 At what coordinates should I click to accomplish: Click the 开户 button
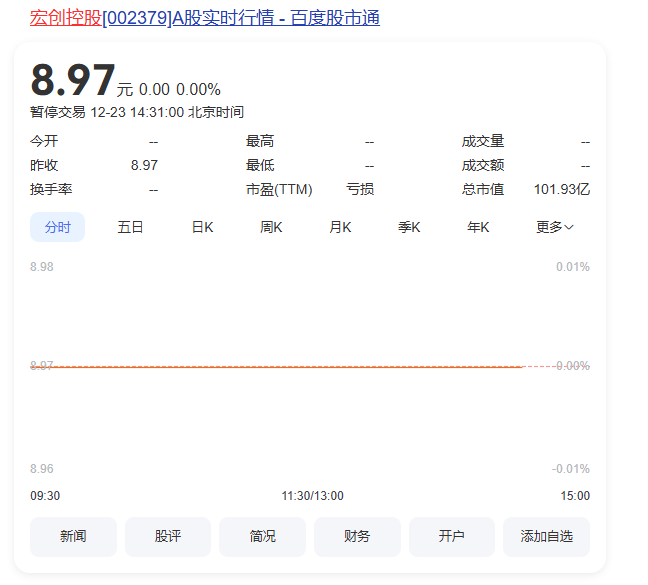coord(452,537)
